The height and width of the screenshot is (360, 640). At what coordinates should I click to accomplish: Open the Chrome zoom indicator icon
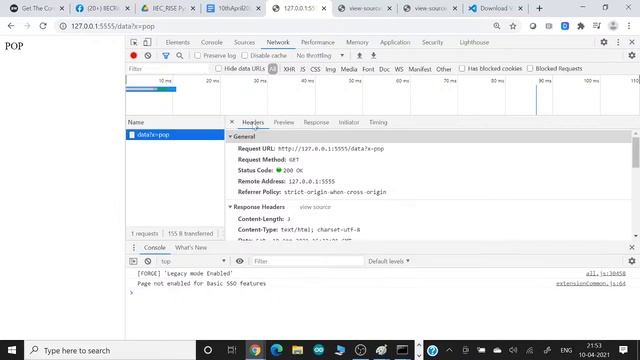(497, 26)
